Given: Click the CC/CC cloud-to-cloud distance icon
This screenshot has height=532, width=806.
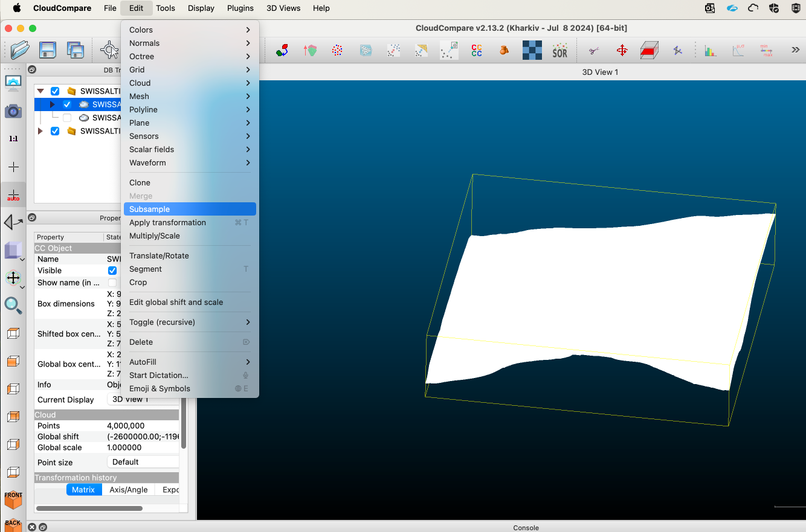Looking at the screenshot, I should (x=477, y=51).
